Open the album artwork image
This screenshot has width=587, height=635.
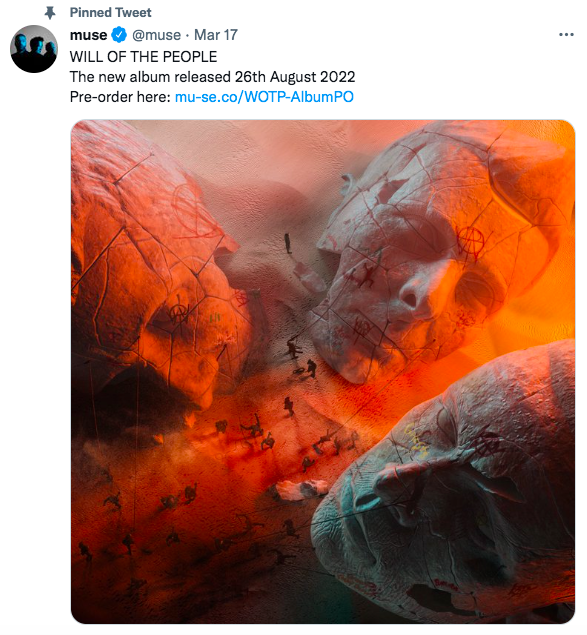(323, 371)
